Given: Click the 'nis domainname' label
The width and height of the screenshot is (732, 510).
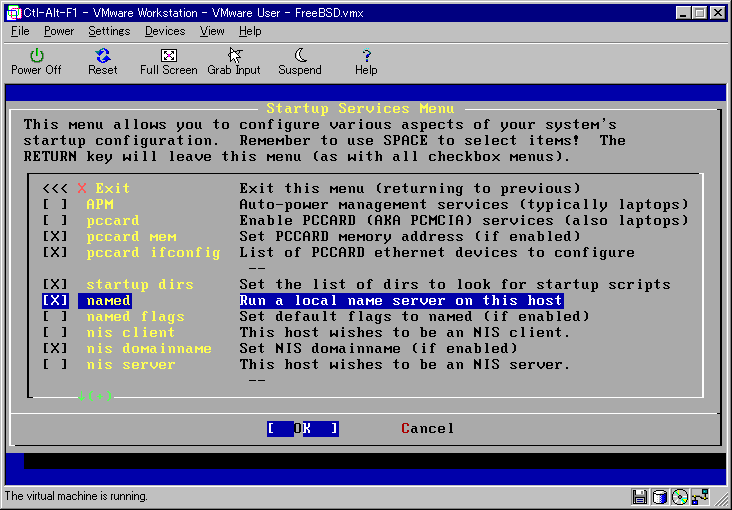Looking at the screenshot, I should coord(149,348).
